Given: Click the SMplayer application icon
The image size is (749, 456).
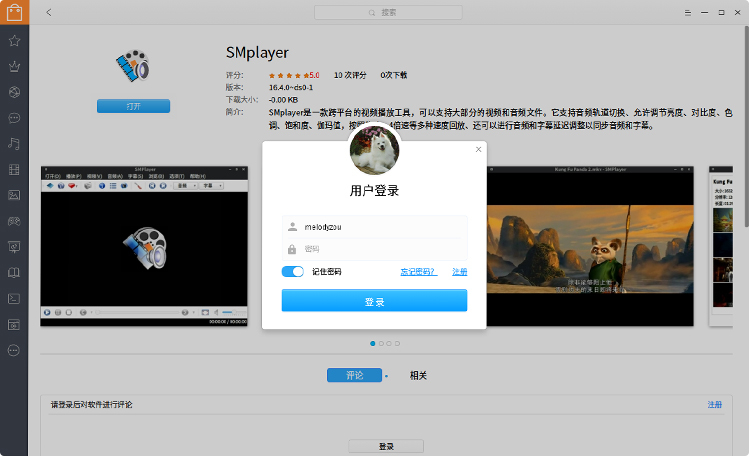Looking at the screenshot, I should [133, 66].
